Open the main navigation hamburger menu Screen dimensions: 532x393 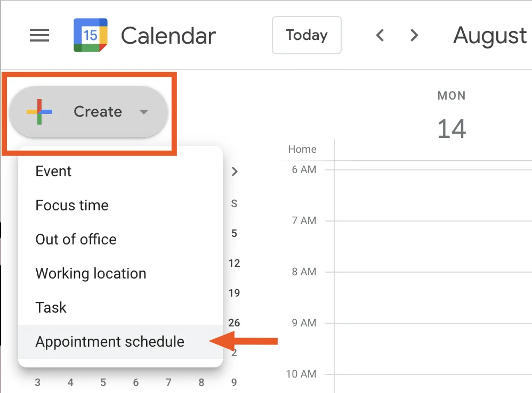coord(39,35)
